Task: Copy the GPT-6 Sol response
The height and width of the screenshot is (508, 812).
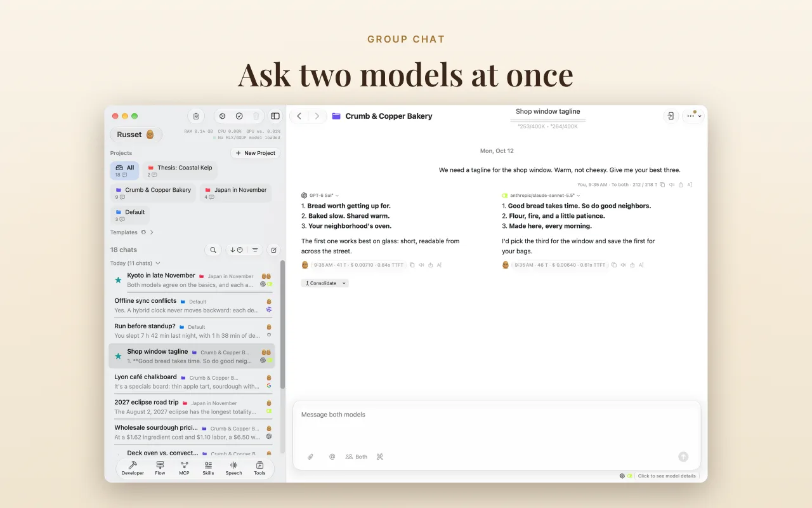Action: [412, 265]
